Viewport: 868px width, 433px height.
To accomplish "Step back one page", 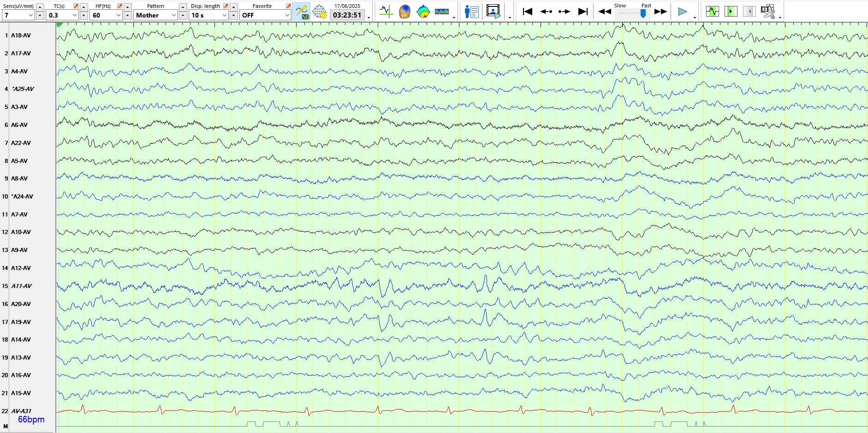I will click(546, 12).
